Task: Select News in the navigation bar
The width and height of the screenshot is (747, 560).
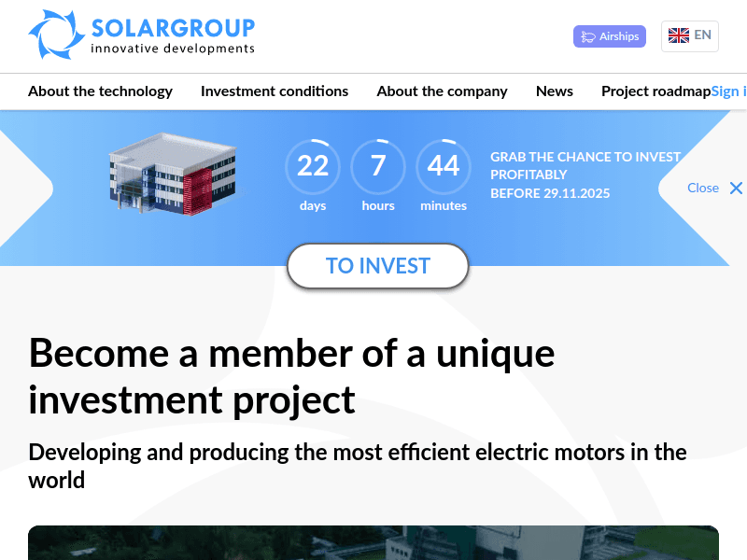Action: [555, 91]
